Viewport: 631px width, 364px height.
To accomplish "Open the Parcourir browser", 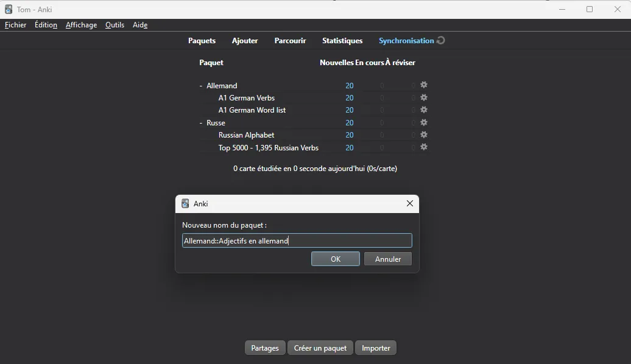I will (x=290, y=41).
